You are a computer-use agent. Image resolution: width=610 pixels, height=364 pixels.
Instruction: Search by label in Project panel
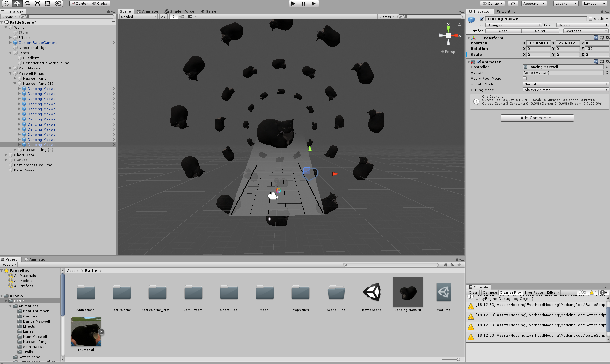[x=452, y=265]
